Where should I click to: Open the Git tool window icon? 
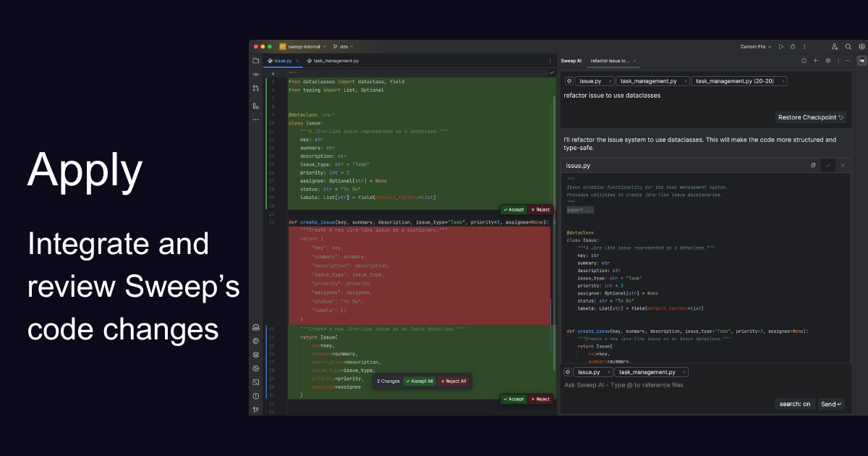[x=256, y=410]
